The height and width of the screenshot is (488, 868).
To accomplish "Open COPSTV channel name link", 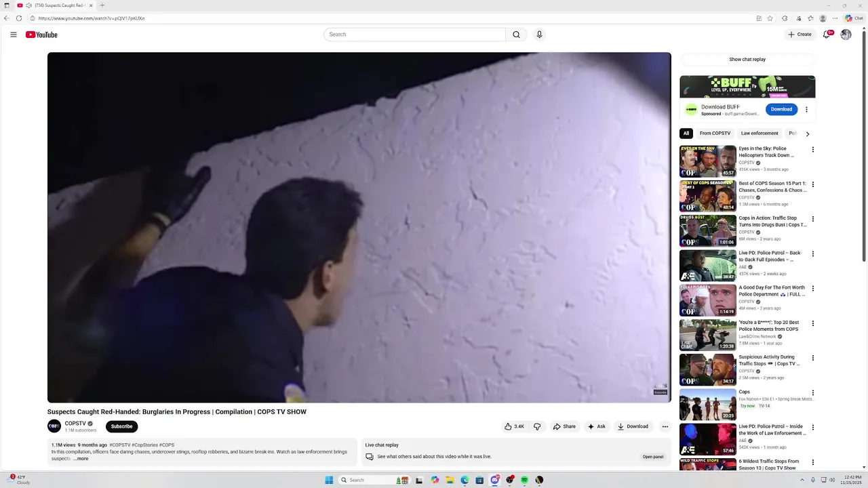I will (75, 424).
